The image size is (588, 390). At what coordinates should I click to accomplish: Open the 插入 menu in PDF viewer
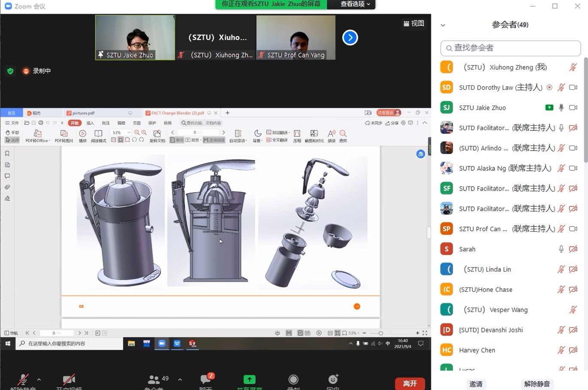click(x=90, y=123)
